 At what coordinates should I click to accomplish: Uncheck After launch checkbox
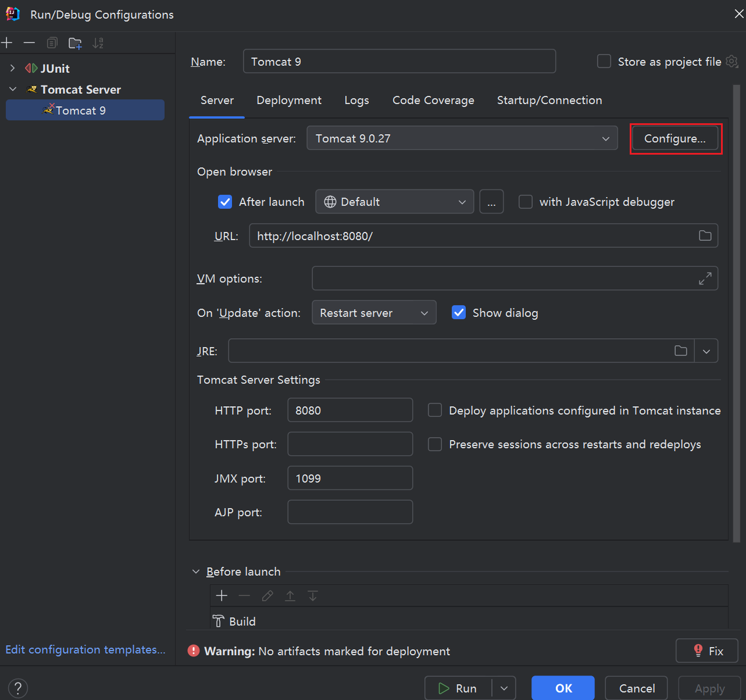[225, 202]
